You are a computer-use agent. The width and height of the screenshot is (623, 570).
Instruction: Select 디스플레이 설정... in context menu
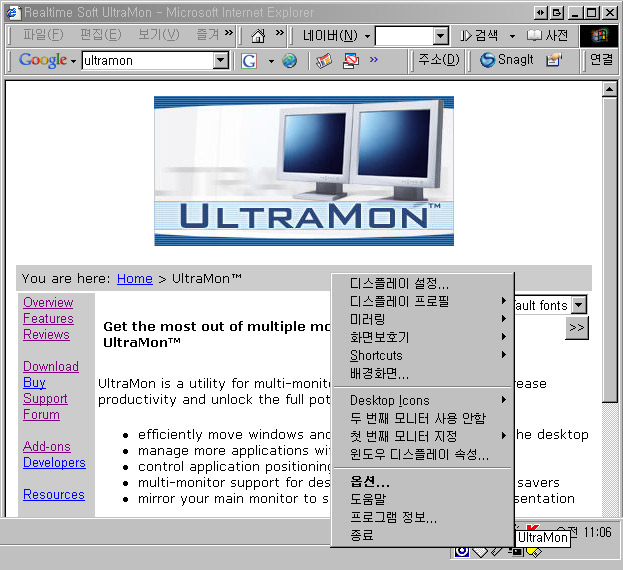tap(422, 283)
